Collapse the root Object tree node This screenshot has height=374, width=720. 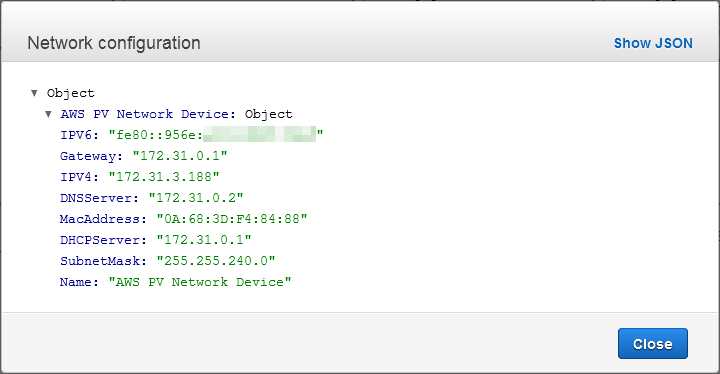click(x=34, y=93)
